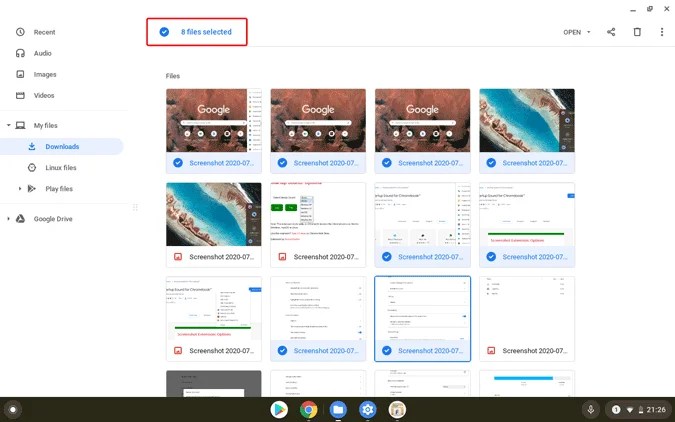Uncheck the focused outlined settings screenshot

click(387, 351)
